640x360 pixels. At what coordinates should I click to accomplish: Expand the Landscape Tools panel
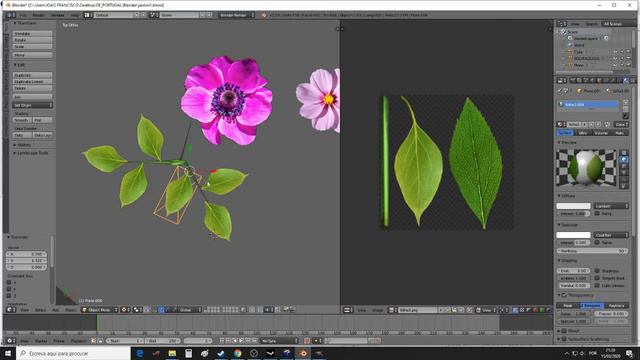click(x=31, y=153)
